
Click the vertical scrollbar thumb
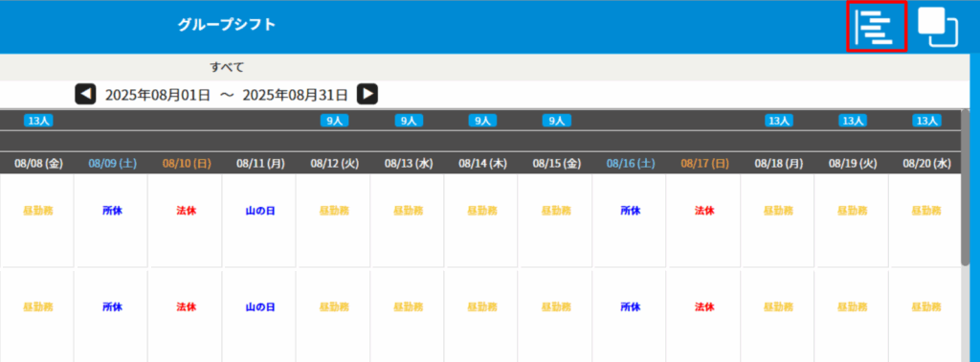[966, 188]
